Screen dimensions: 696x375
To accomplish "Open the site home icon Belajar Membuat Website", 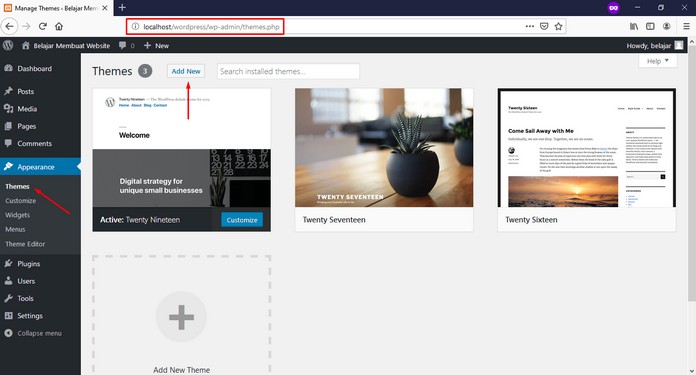I will click(66, 45).
